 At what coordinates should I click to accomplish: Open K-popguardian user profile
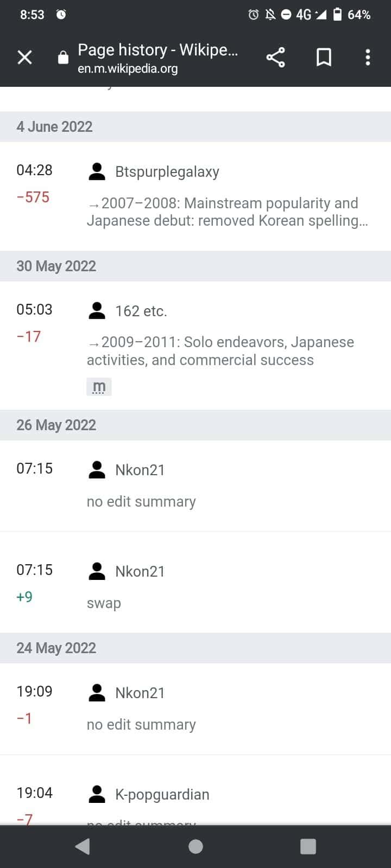tap(162, 795)
